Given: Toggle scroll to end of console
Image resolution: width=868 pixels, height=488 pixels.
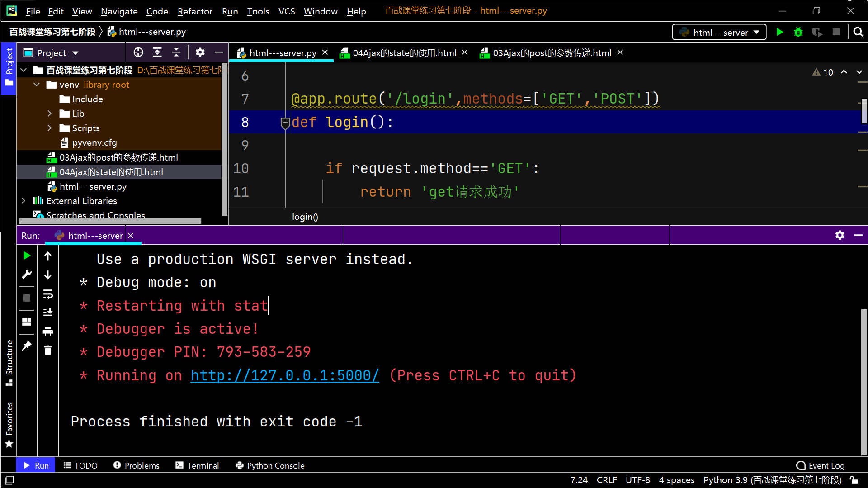Looking at the screenshot, I should point(48,313).
